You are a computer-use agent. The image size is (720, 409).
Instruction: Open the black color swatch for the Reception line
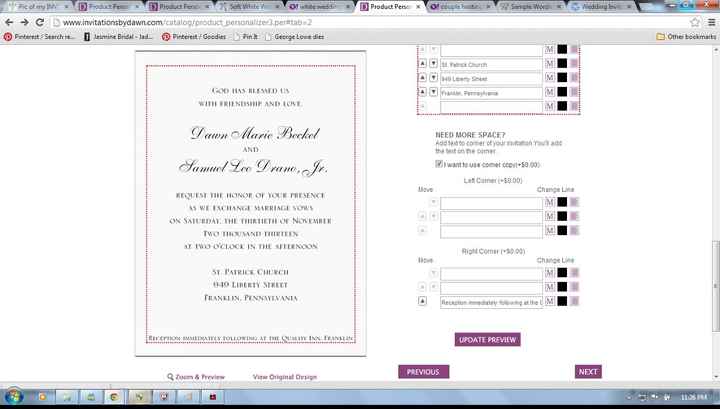point(562,301)
